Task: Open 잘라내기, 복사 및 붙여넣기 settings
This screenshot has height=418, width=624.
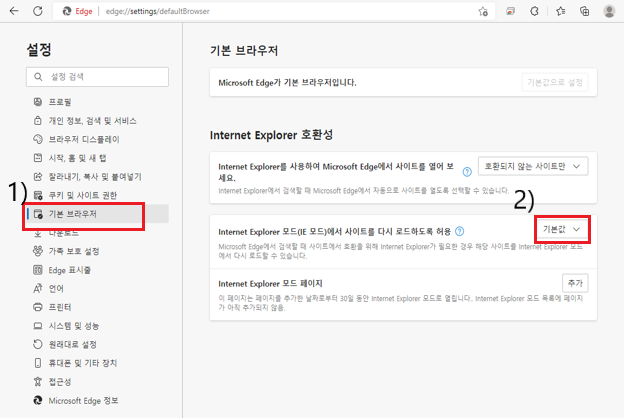Action: [x=98, y=176]
